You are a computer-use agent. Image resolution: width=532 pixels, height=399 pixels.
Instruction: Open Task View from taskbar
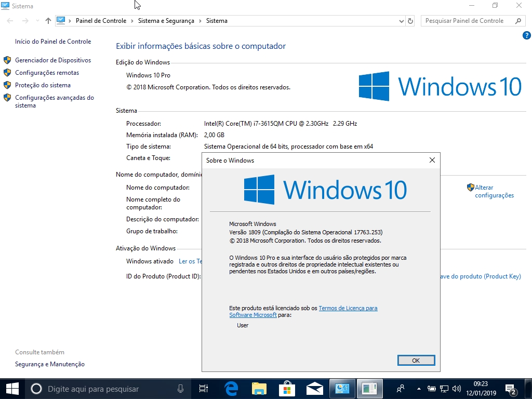click(x=204, y=389)
